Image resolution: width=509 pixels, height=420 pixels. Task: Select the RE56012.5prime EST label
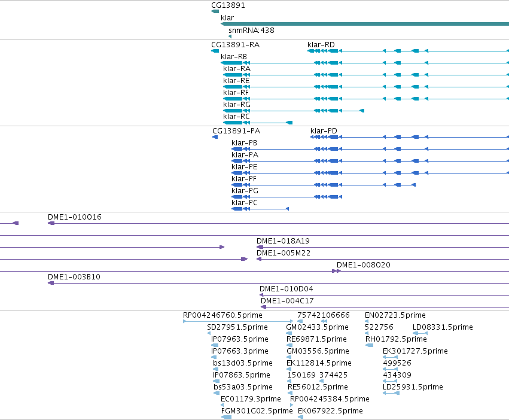point(318,387)
